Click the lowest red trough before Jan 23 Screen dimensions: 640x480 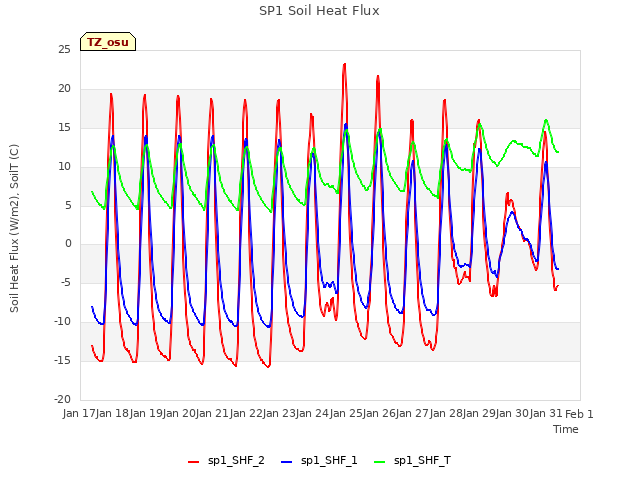pyautogui.click(x=268, y=367)
